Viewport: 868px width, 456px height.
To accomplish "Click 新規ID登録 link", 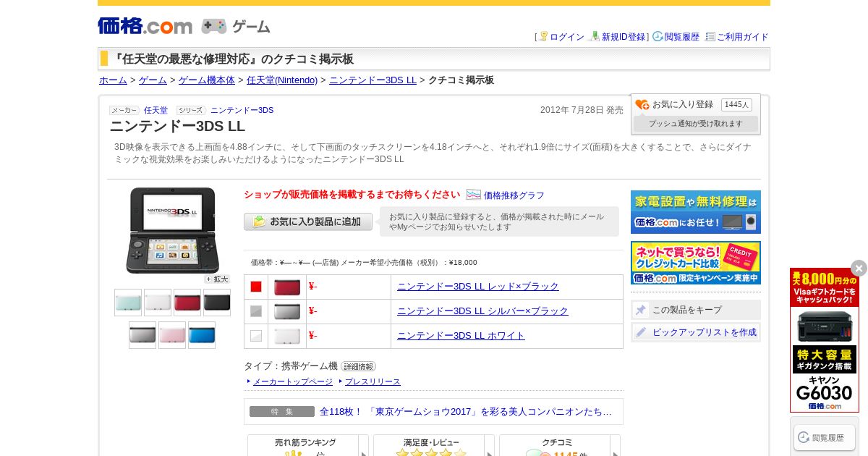I will pos(624,37).
